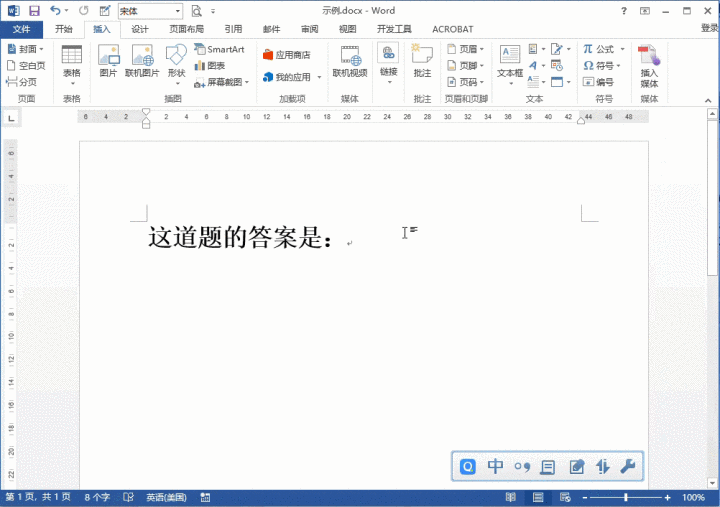The width and height of the screenshot is (720, 507).
Task: Open the Sogou input method logo
Action: point(468,467)
